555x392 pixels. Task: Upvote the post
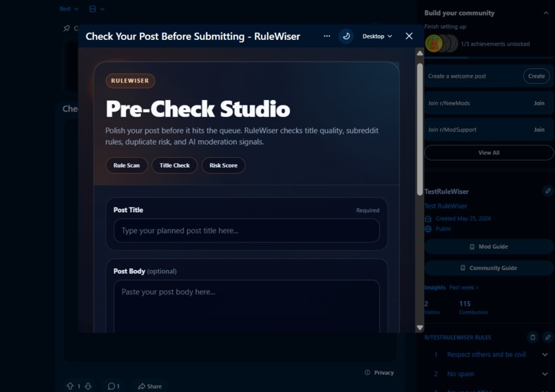(70, 386)
